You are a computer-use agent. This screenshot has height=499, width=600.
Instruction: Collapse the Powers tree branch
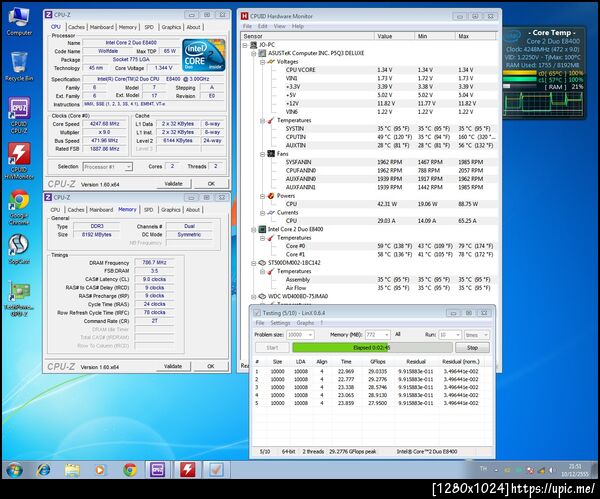pos(262,196)
